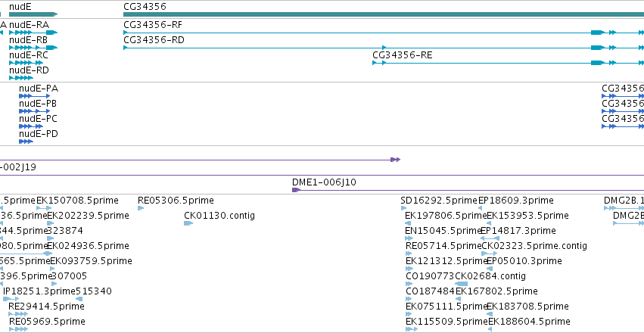644x333 pixels.
Task: Click the EK167802.5prime EST label
Action: coord(496,291)
